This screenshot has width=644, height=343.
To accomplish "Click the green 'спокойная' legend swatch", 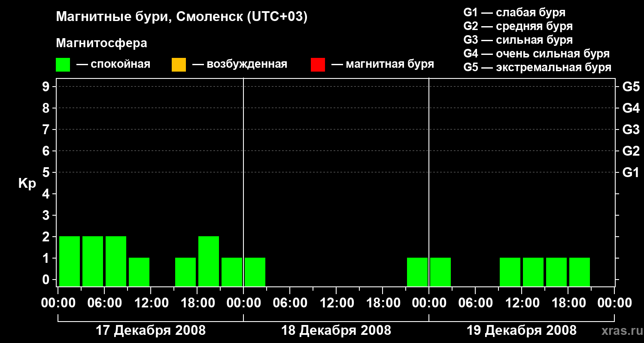I will pyautogui.click(x=63, y=65).
